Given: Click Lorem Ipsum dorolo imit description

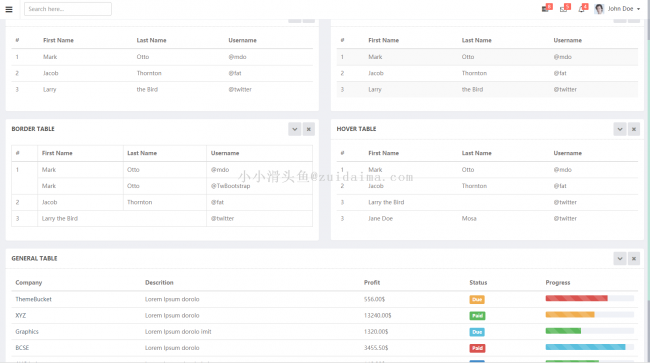Looking at the screenshot, I should click(178, 332).
